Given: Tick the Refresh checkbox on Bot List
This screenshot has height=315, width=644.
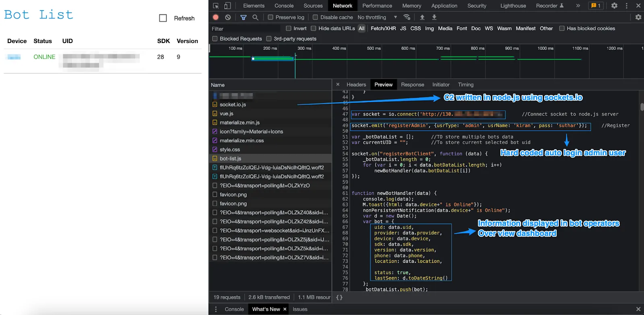Looking at the screenshot, I should [163, 18].
